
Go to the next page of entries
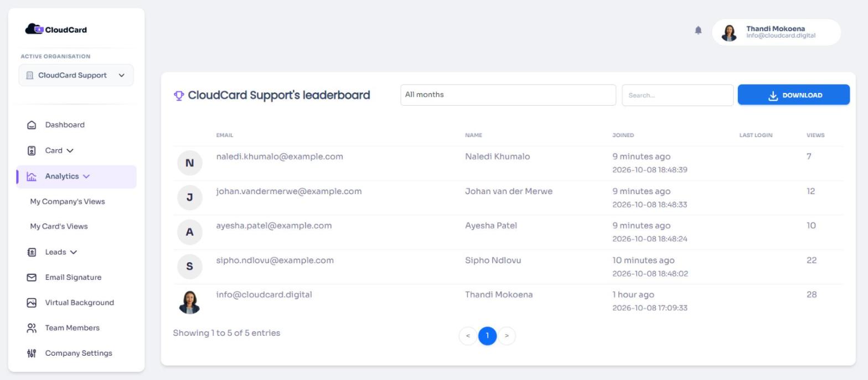point(507,336)
